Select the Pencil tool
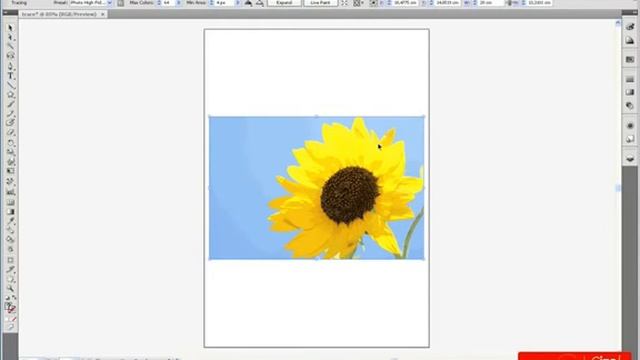Image resolution: width=640 pixels, height=360 pixels. point(10,113)
